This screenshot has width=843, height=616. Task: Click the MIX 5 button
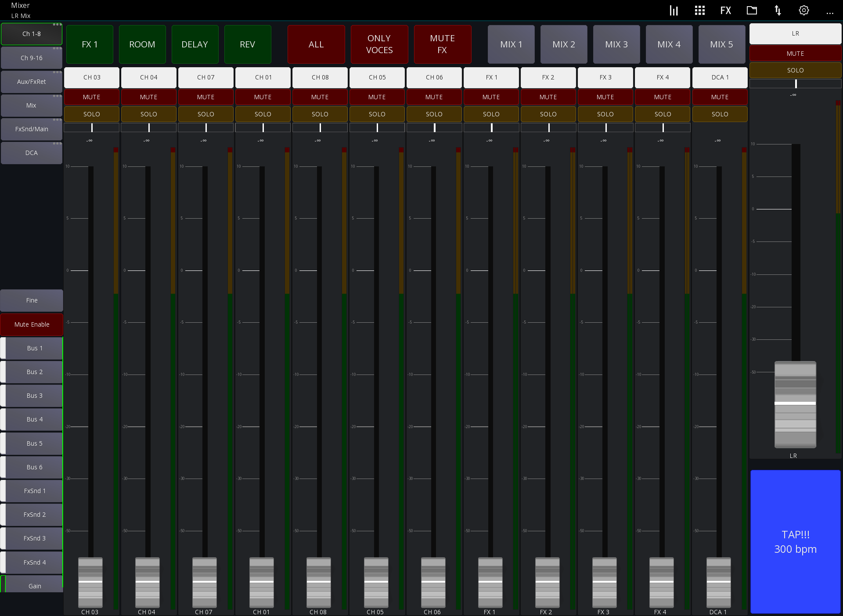tap(722, 44)
